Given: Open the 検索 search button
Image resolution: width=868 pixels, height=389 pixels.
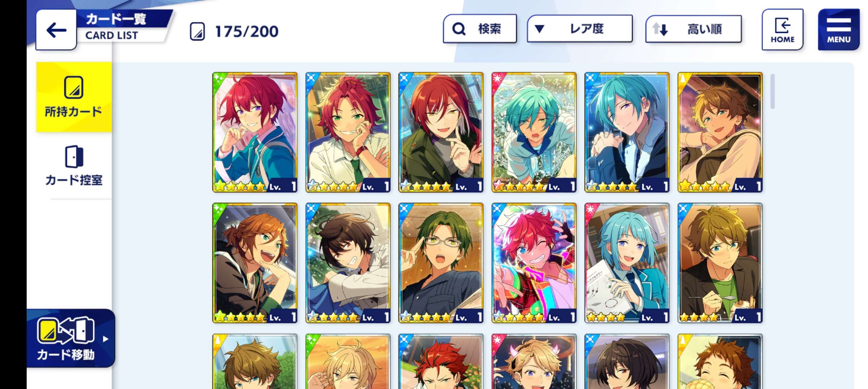Looking at the screenshot, I should click(x=480, y=29).
